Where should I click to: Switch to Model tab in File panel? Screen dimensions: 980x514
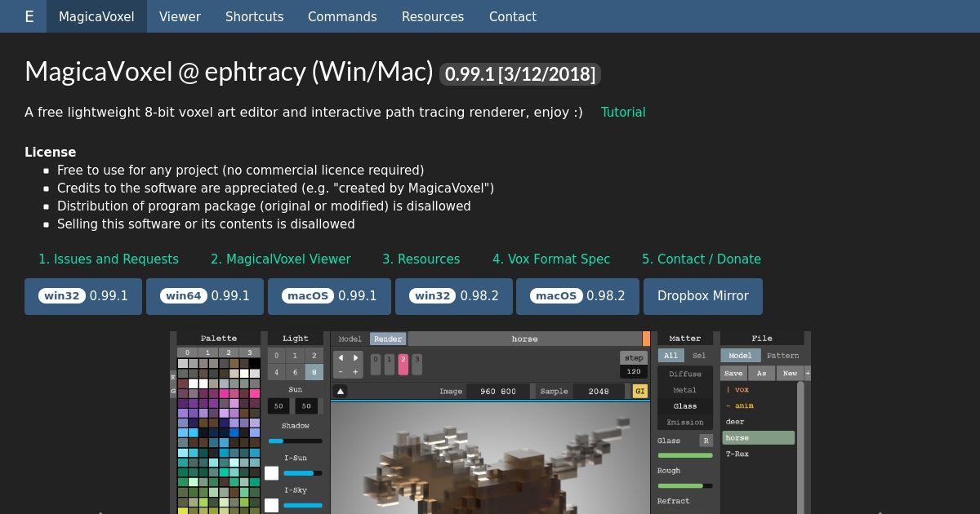click(741, 356)
